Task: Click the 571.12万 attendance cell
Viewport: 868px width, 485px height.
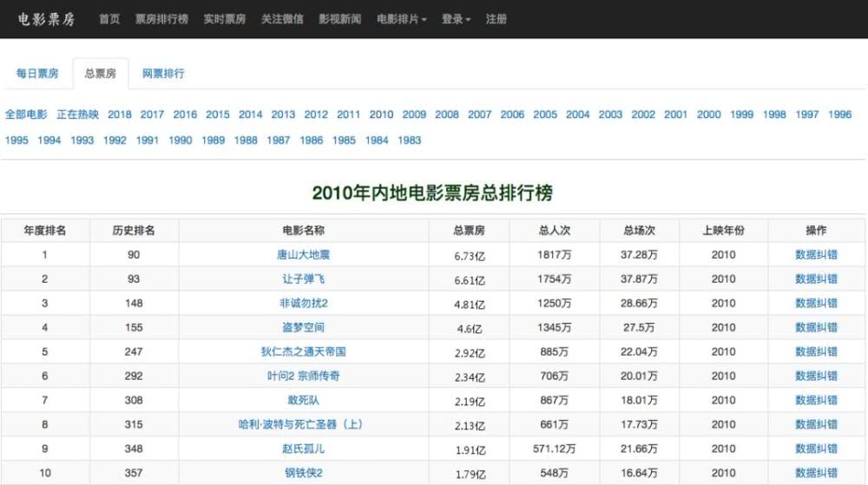Action: click(x=554, y=449)
